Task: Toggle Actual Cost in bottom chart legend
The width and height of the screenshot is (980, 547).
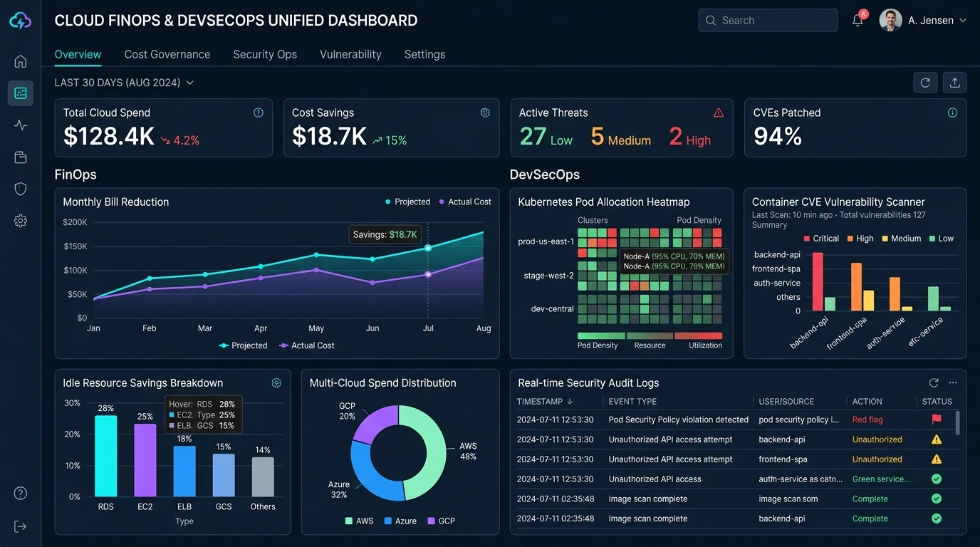Action: [307, 345]
